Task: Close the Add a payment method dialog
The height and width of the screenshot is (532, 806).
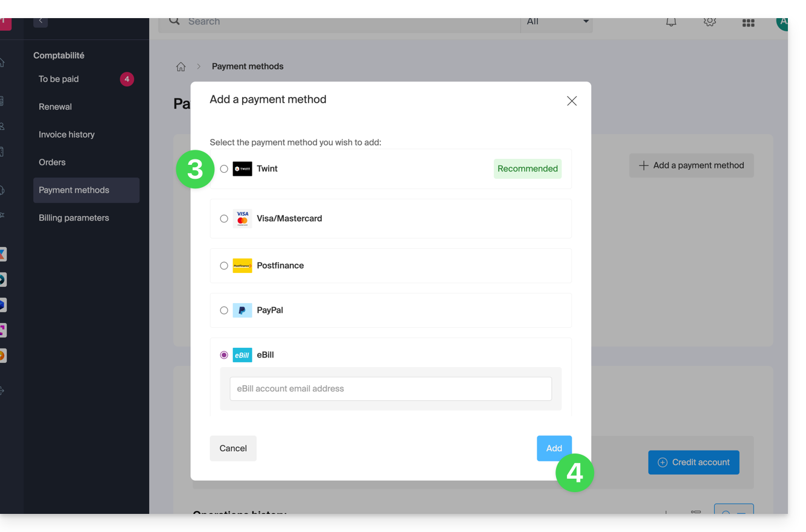Action: tap(571, 101)
